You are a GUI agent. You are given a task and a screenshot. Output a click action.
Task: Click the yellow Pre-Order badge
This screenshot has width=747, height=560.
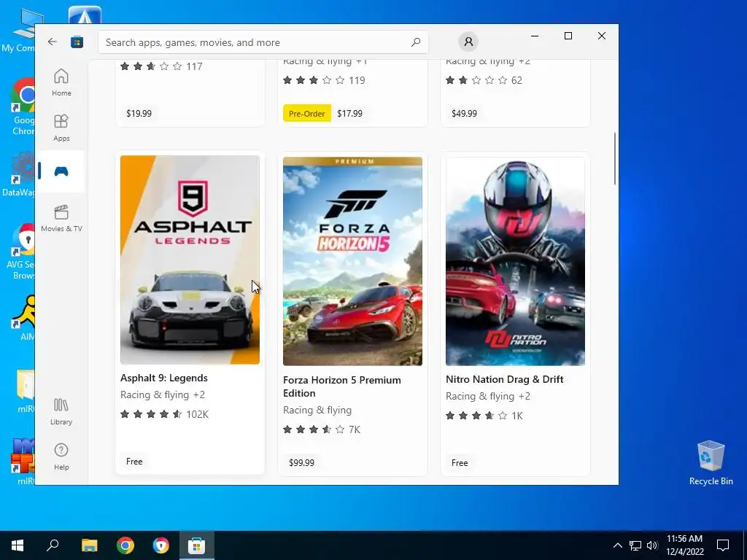click(307, 113)
